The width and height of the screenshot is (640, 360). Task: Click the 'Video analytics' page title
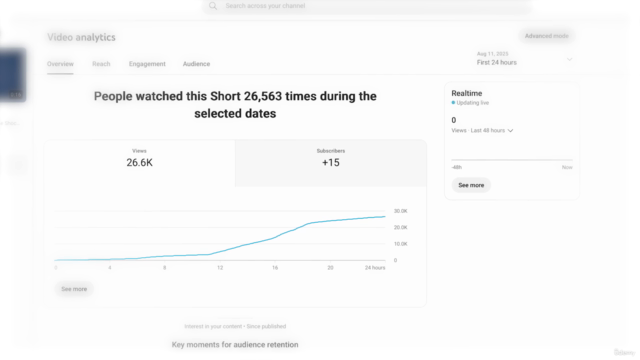pyautogui.click(x=81, y=37)
